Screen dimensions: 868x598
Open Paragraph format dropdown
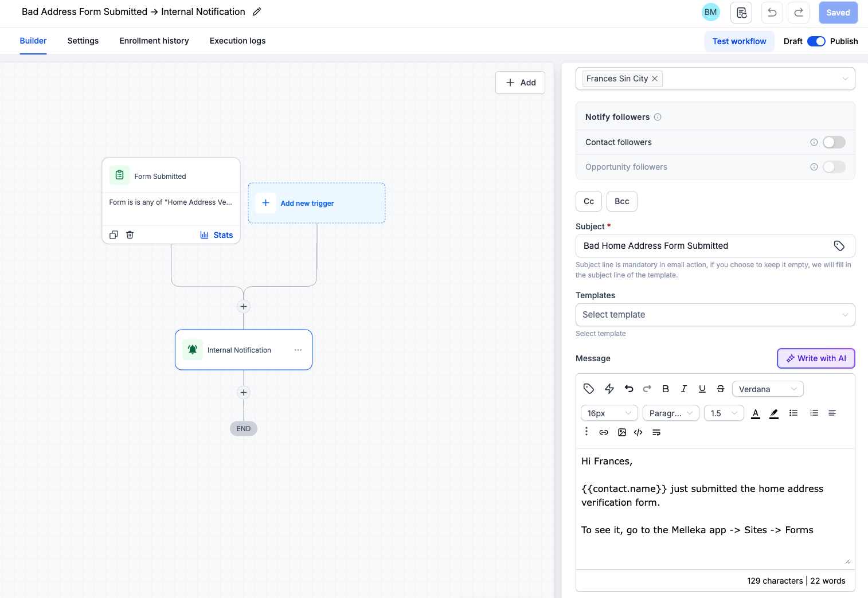click(x=671, y=413)
